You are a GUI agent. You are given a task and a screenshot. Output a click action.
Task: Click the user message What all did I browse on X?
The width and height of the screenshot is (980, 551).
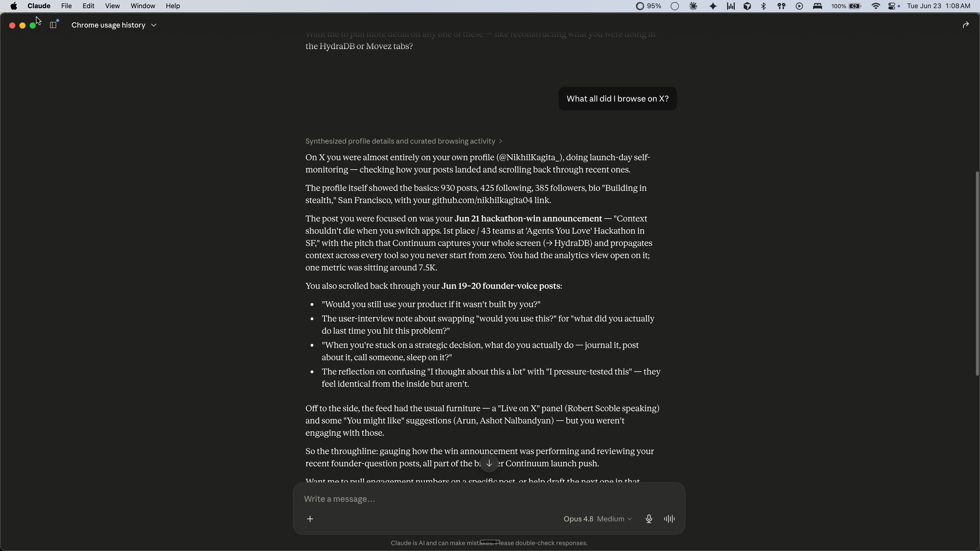pos(617,99)
